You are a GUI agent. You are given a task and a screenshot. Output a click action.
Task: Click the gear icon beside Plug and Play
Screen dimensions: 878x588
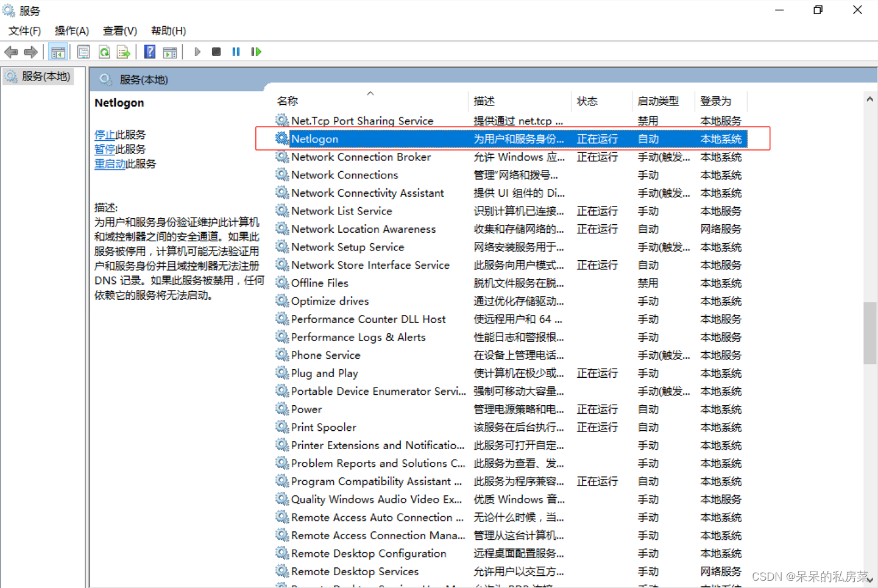(281, 373)
